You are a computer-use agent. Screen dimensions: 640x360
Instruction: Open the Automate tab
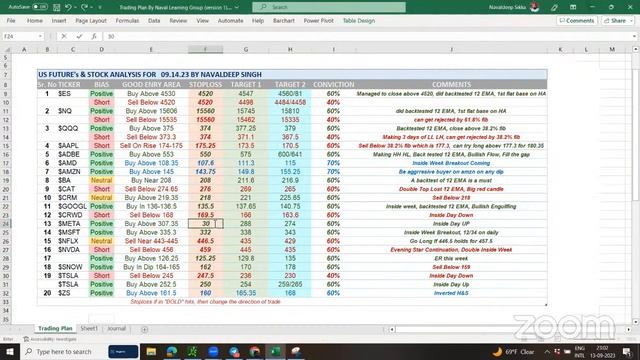pyautogui.click(x=230, y=20)
